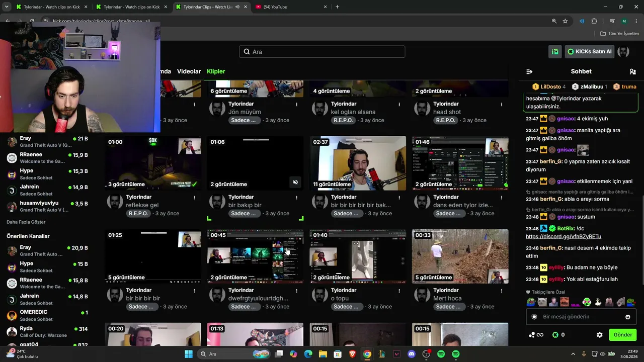Open options menu for "Mert hoca" clip
Image resolution: width=644 pixels, height=362 pixels.
point(502,291)
